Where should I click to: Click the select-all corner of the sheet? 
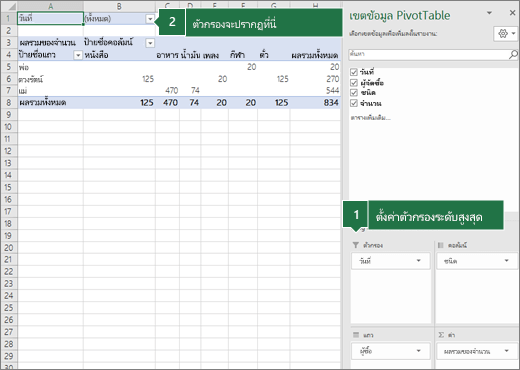pos(9,6)
